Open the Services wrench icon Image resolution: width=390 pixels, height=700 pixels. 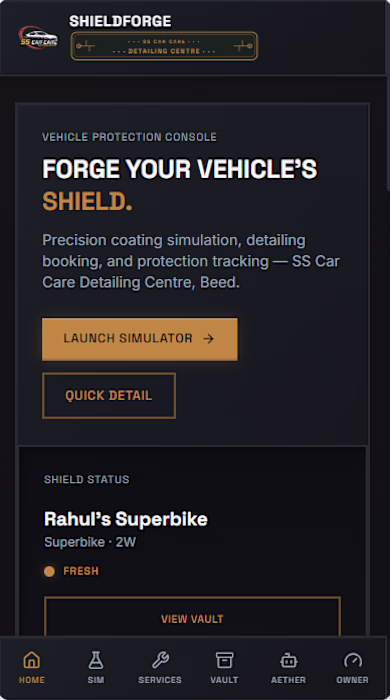(x=160, y=667)
